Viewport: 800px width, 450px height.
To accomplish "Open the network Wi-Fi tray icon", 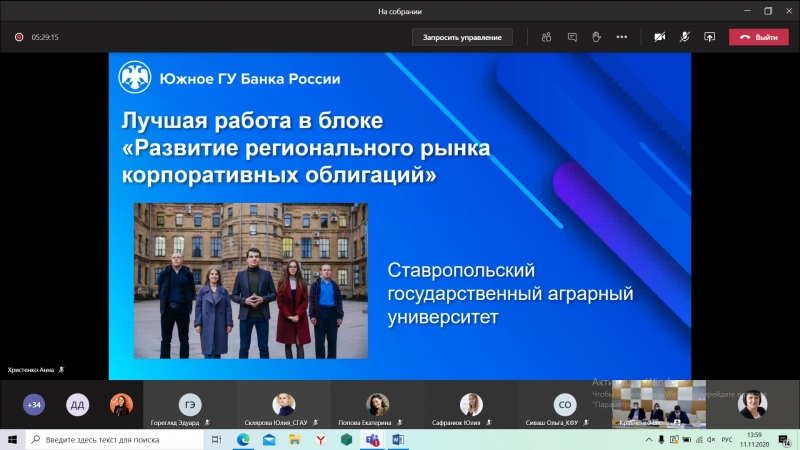I will 699,439.
